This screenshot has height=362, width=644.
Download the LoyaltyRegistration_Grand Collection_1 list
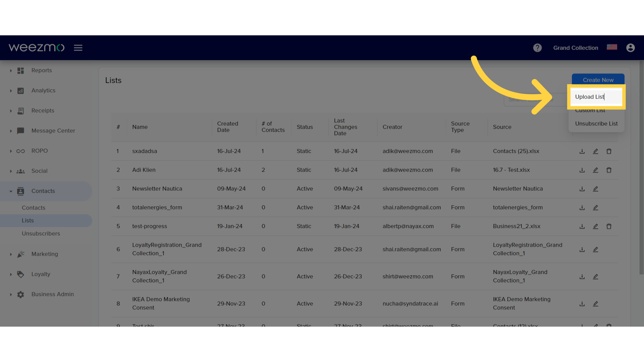[x=582, y=249]
